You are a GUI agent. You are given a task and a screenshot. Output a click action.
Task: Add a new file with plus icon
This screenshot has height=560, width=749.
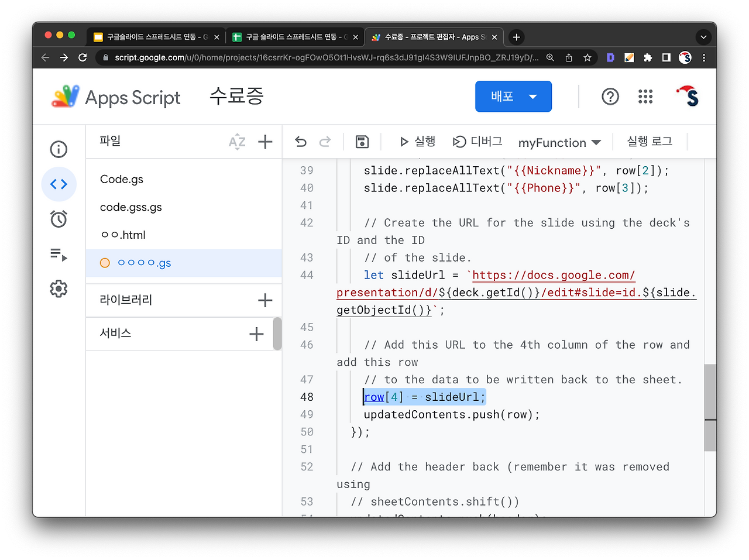tap(265, 142)
